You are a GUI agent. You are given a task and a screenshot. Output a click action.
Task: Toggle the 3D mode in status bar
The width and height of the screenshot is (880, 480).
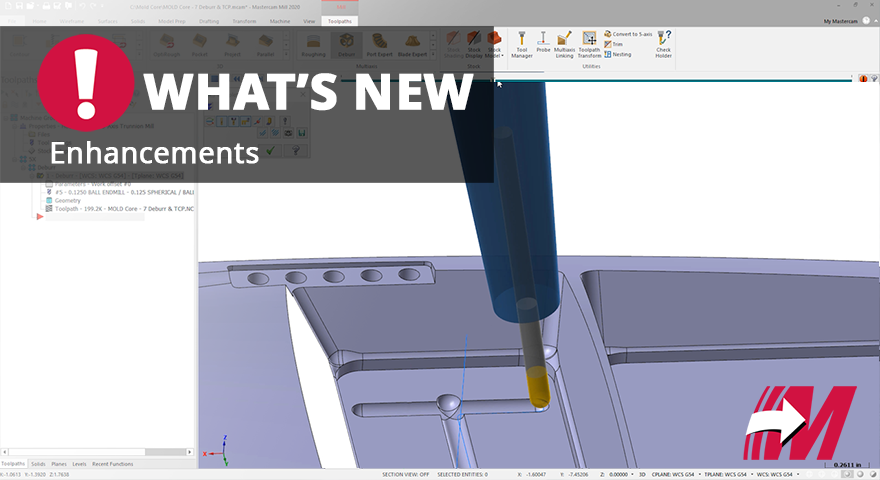[x=642, y=474]
